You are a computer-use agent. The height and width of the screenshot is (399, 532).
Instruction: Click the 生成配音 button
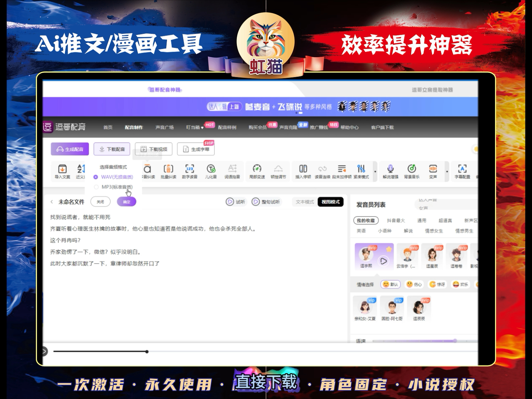[70, 149]
